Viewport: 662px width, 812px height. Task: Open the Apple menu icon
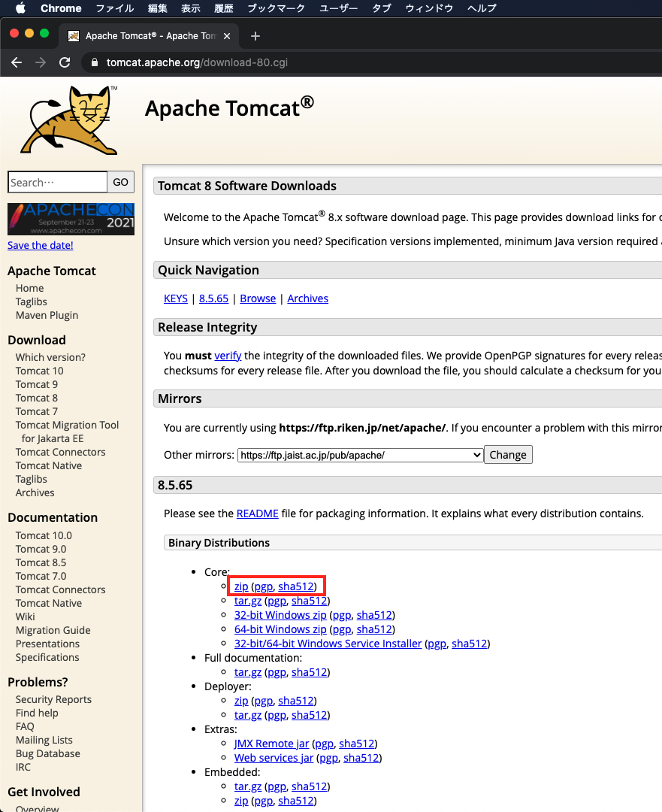(21, 8)
